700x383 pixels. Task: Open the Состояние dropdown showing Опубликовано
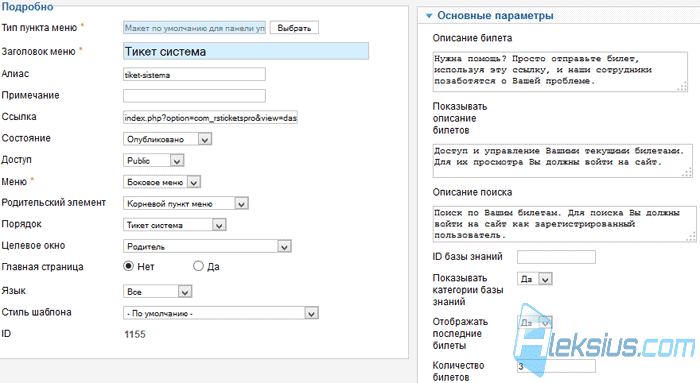[167, 139]
